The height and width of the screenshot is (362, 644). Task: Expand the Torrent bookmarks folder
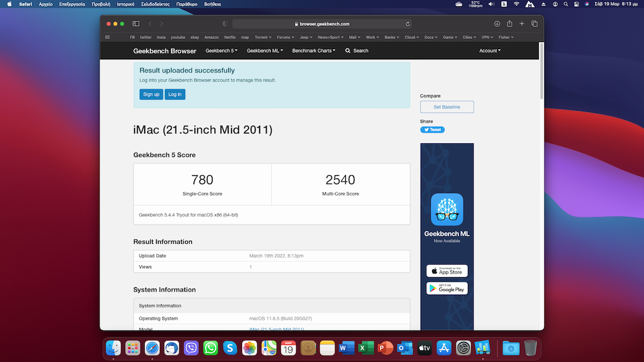(263, 37)
